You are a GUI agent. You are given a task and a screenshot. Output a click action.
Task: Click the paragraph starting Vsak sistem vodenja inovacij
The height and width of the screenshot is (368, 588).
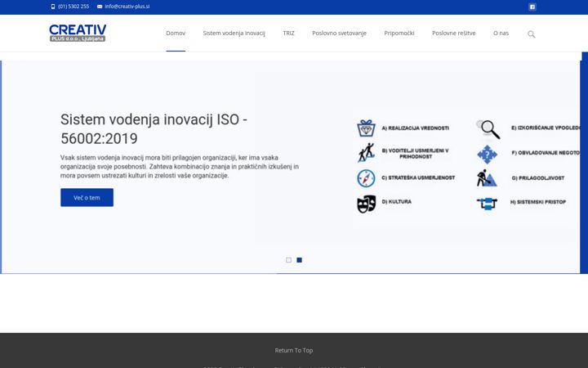[x=180, y=166]
